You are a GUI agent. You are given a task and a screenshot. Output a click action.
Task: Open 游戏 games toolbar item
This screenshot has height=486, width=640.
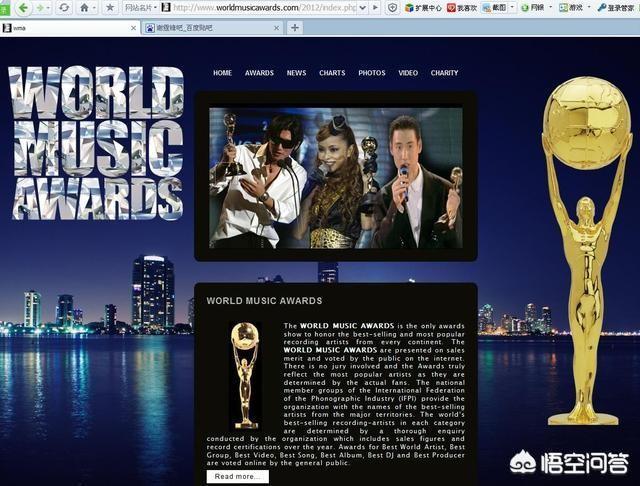(571, 7)
